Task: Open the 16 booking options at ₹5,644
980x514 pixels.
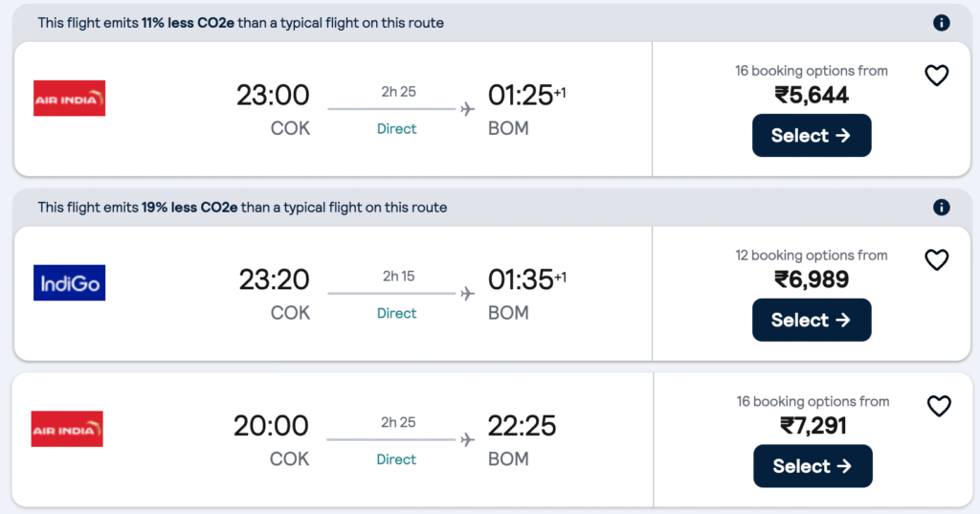Action: coord(812,71)
